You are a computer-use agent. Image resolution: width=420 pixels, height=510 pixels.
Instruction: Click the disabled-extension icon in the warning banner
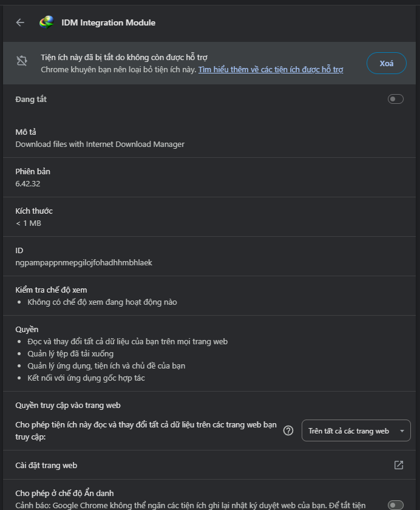pyautogui.click(x=22, y=61)
